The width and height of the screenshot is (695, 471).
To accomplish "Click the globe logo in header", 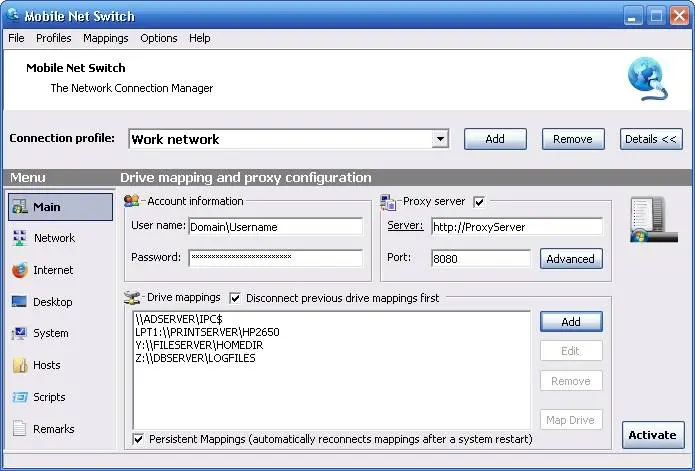I will (x=648, y=78).
